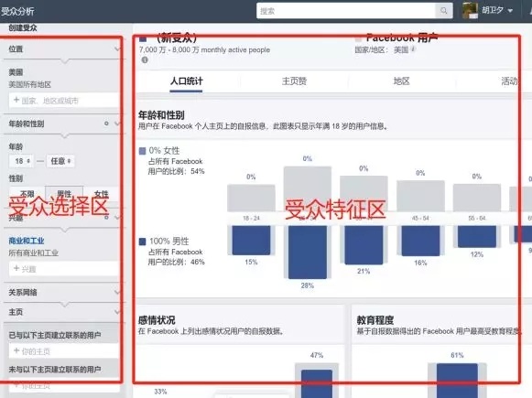Select 不限 gender option
532x398 pixels.
[x=27, y=193]
